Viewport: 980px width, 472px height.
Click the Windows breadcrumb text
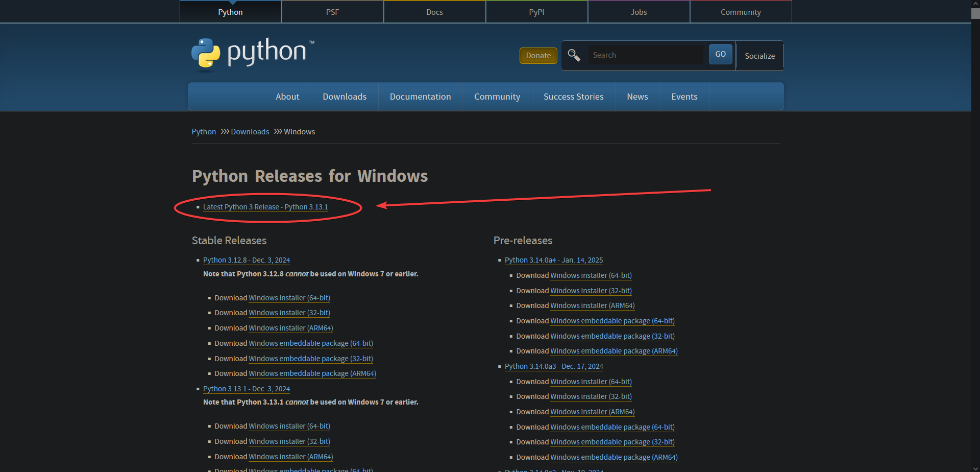coord(299,132)
